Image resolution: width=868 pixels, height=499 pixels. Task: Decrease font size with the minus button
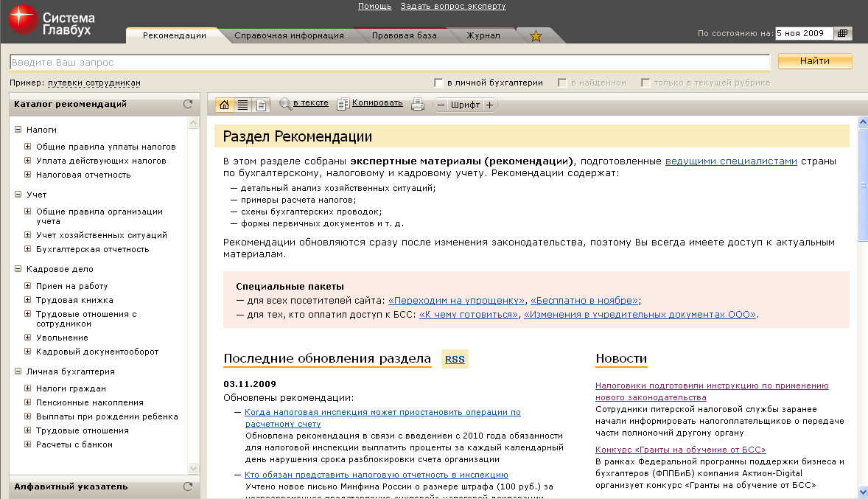(441, 105)
